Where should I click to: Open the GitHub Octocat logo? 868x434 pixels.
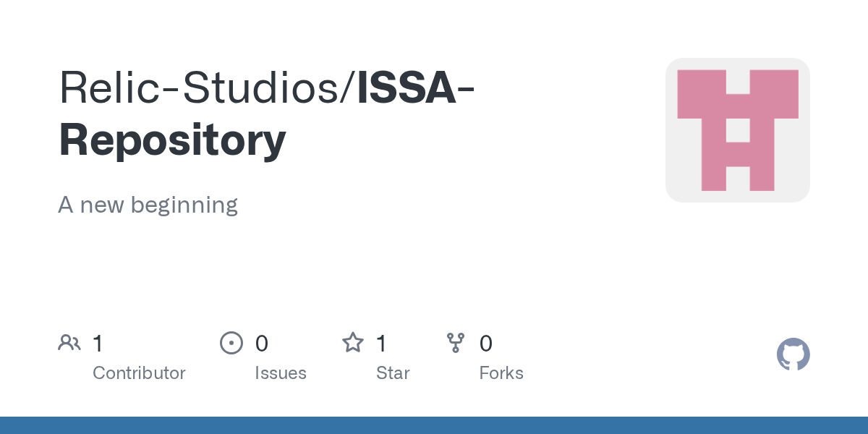point(793,355)
